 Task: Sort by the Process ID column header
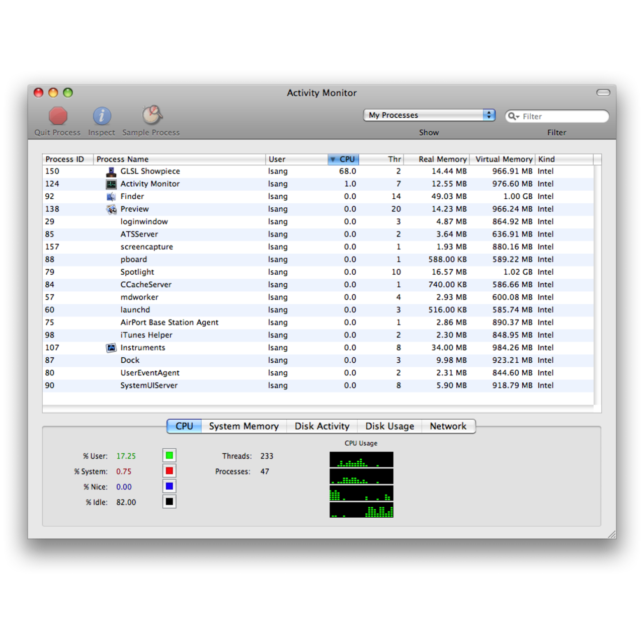[x=67, y=159]
